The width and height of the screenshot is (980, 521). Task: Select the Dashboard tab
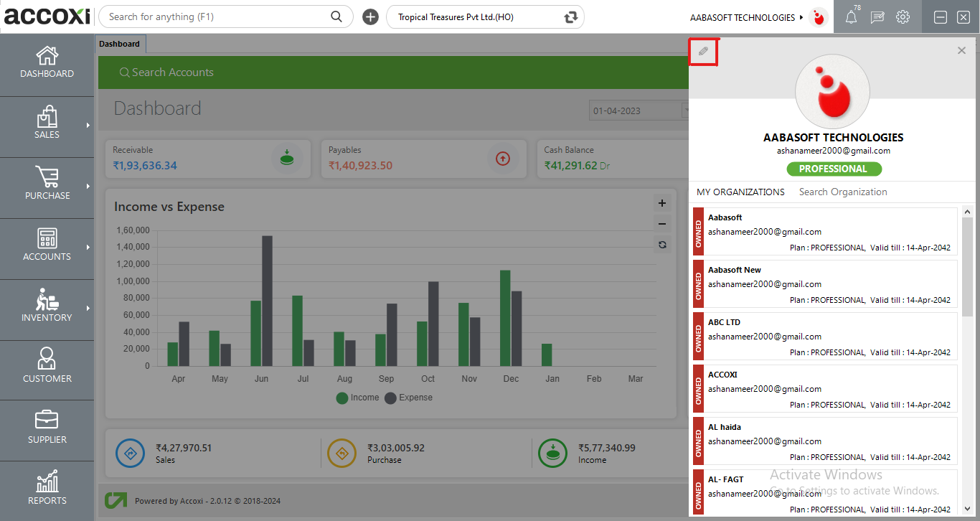point(120,44)
